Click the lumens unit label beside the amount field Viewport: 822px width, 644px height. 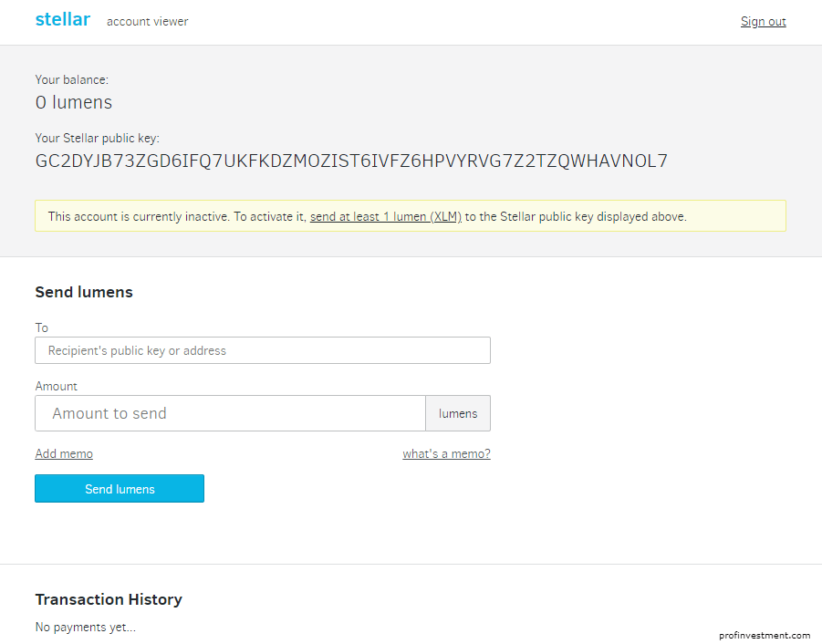click(458, 413)
